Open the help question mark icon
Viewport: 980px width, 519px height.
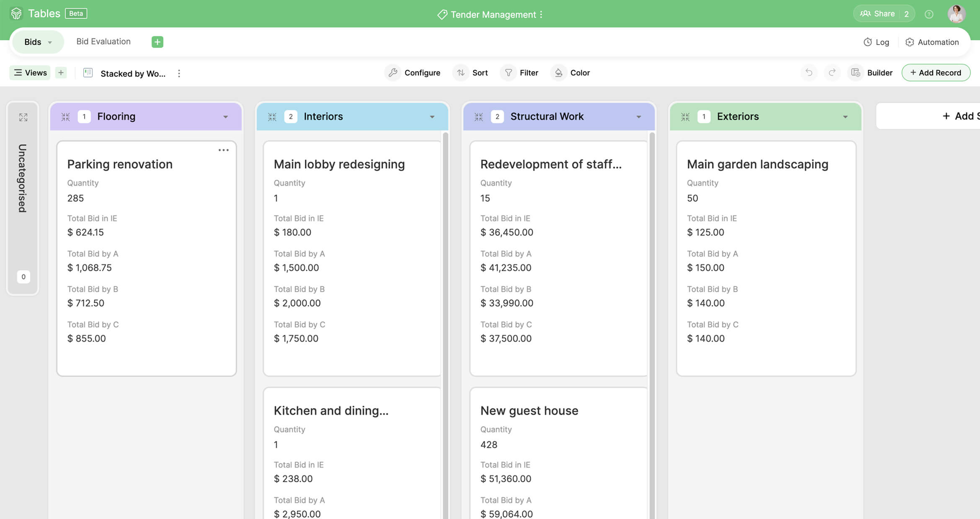[x=929, y=14]
